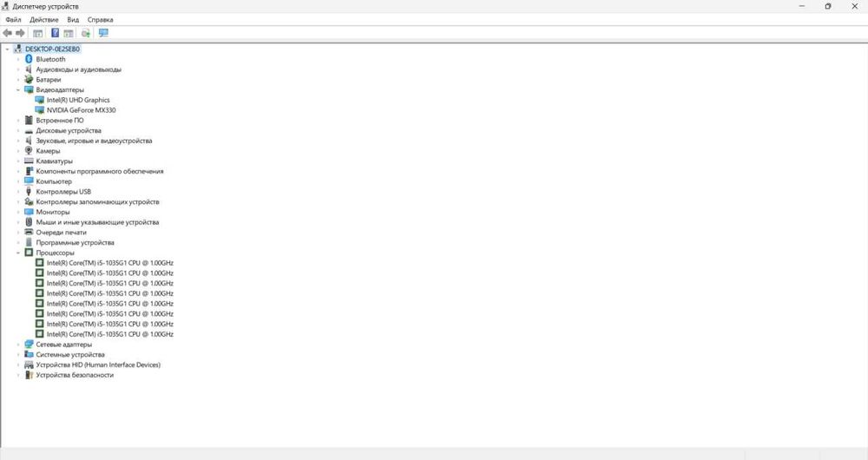
Task: Expand the Сетевые адаптеры category
Action: pyautogui.click(x=18, y=345)
